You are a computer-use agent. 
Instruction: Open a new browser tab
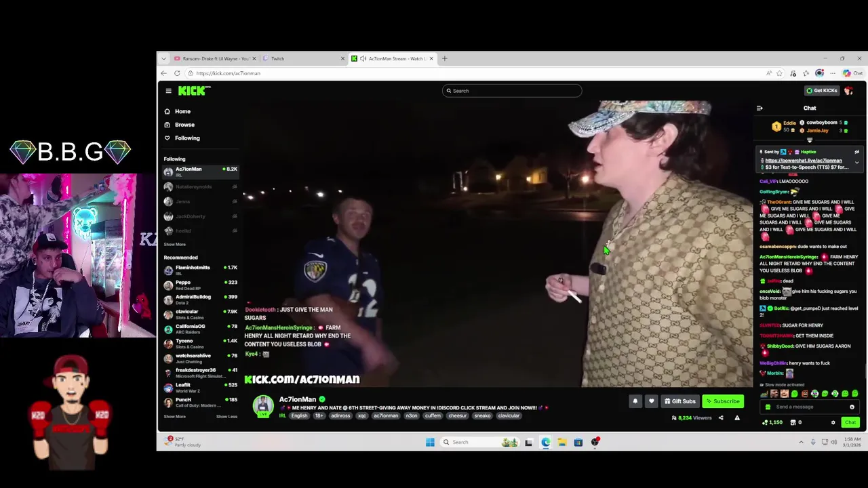click(445, 58)
